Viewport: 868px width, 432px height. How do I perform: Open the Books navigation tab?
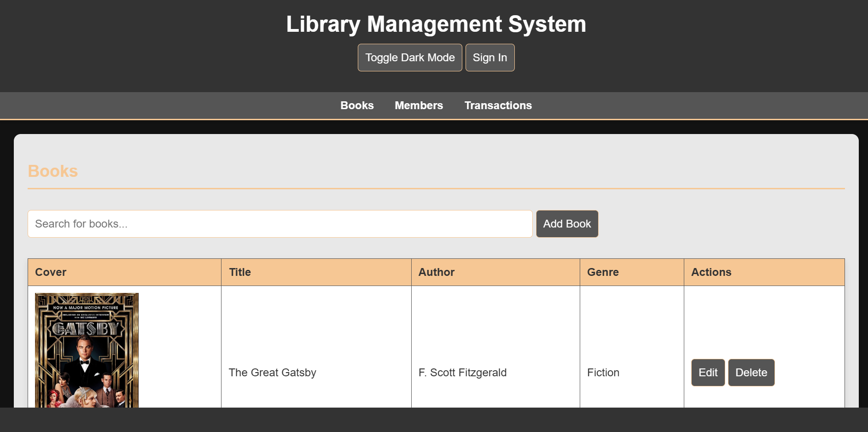pos(357,105)
